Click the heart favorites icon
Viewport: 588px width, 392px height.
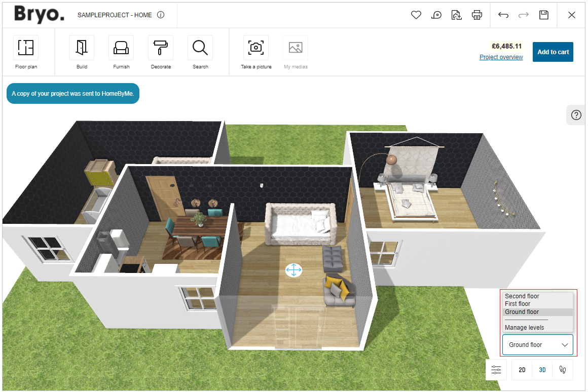tap(416, 15)
